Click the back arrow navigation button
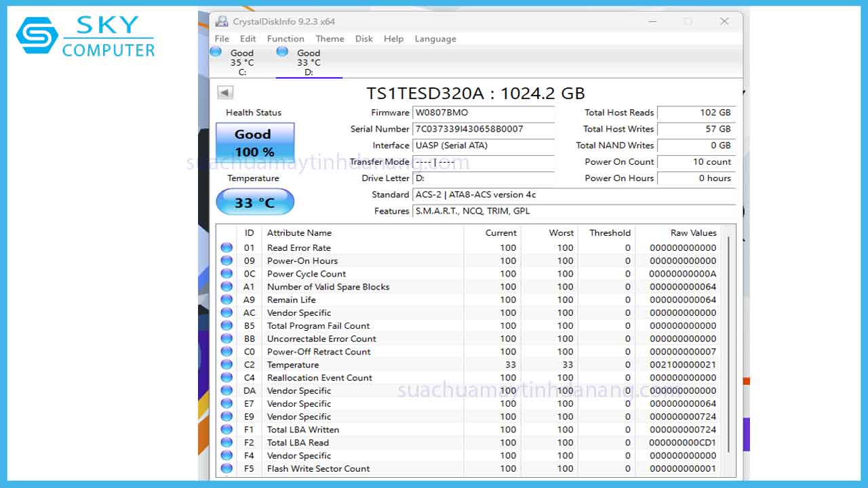 point(224,91)
